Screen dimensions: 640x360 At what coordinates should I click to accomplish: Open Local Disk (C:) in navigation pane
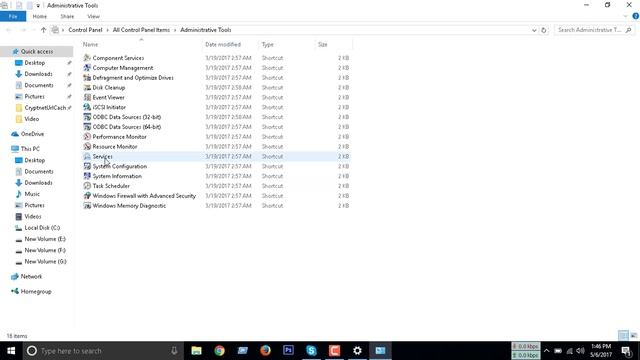(42, 228)
